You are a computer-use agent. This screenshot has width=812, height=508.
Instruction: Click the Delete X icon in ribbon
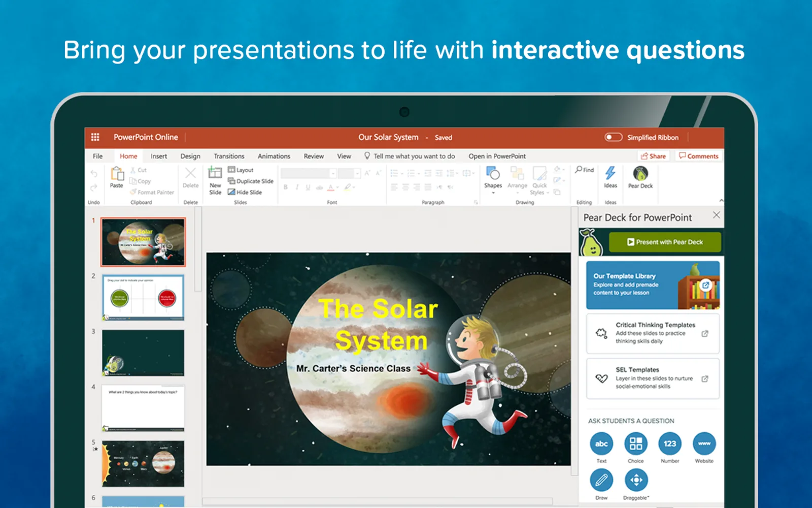(190, 173)
